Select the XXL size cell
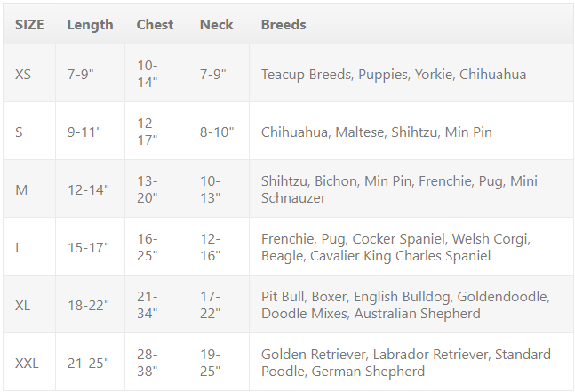This screenshot has width=575, height=392. pyautogui.click(x=28, y=363)
